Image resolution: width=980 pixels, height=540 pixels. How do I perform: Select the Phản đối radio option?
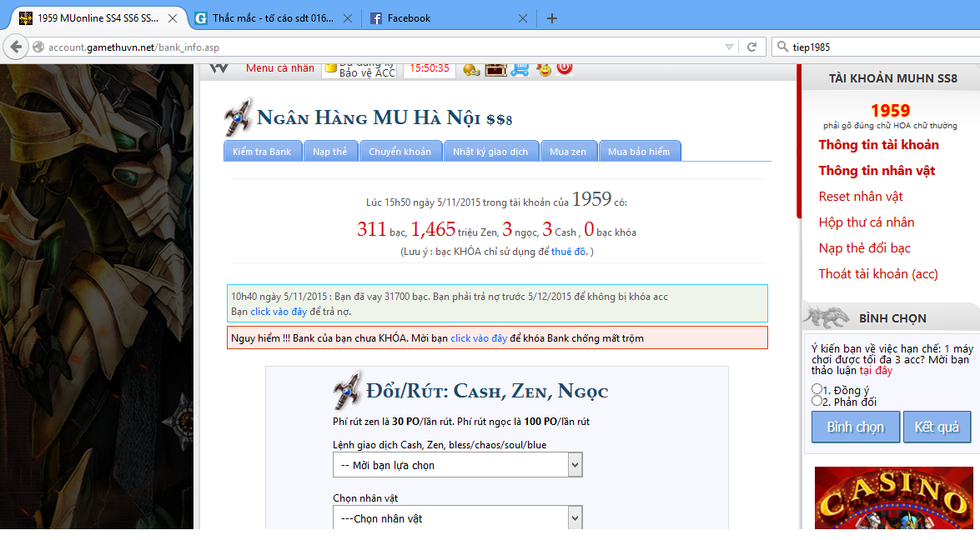point(817,401)
